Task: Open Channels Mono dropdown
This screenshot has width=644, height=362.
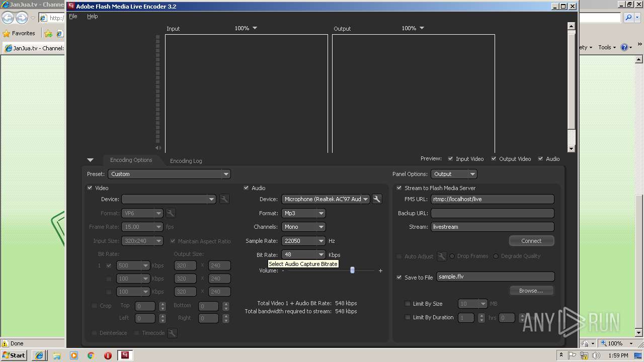Action: point(303,227)
